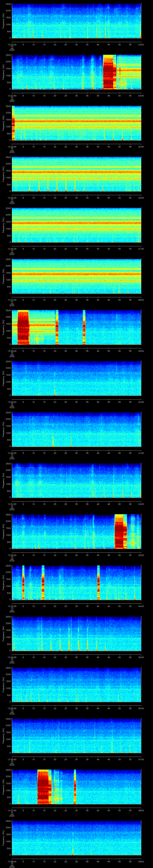153x868 pixels.
Task: Open the spectrogram panel starting at 13:27:00
Action: (76, 276)
